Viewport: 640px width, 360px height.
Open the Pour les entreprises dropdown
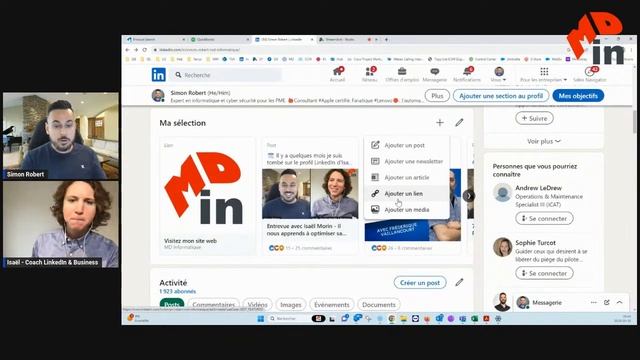(x=544, y=74)
